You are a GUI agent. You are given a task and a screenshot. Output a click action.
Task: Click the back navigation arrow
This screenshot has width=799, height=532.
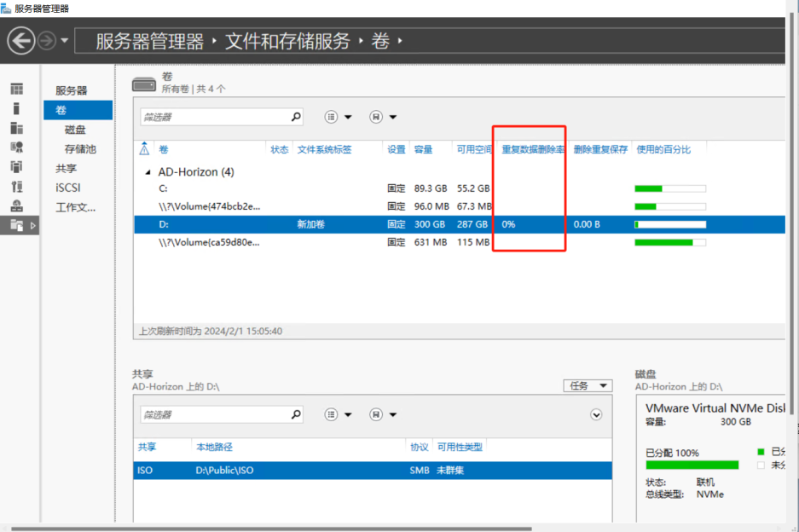(21, 40)
